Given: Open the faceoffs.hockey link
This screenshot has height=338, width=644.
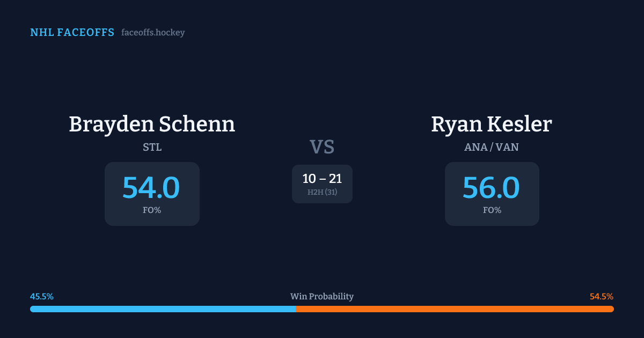Looking at the screenshot, I should [x=153, y=33].
